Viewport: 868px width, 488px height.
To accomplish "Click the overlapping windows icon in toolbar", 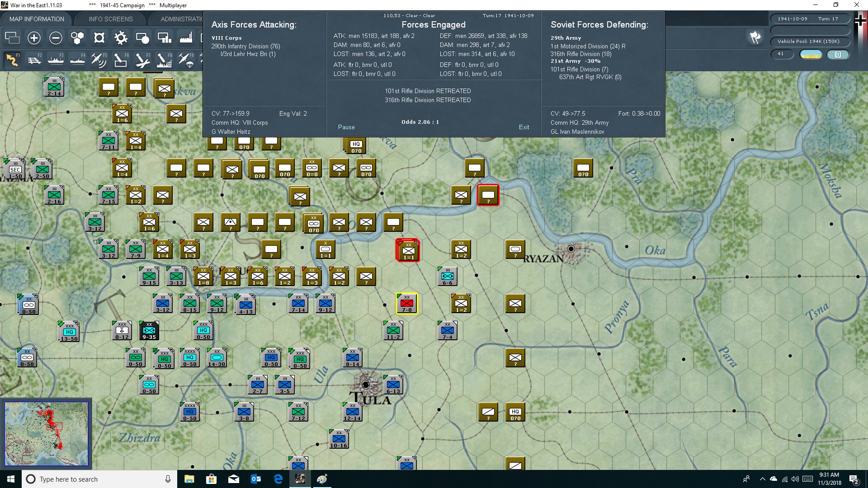I will [12, 38].
